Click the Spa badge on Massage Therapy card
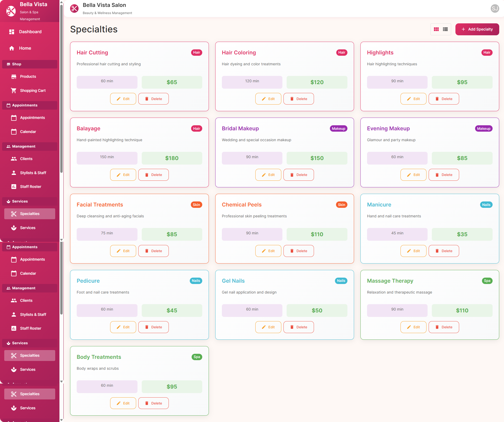The width and height of the screenshot is (504, 422). coord(487,281)
